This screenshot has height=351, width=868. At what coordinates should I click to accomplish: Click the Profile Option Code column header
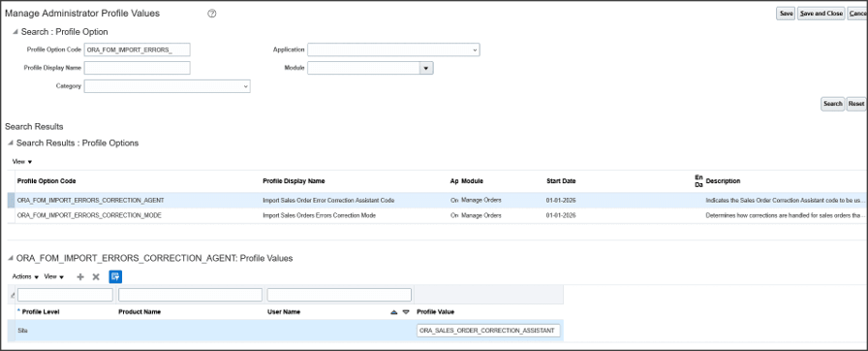click(x=46, y=181)
